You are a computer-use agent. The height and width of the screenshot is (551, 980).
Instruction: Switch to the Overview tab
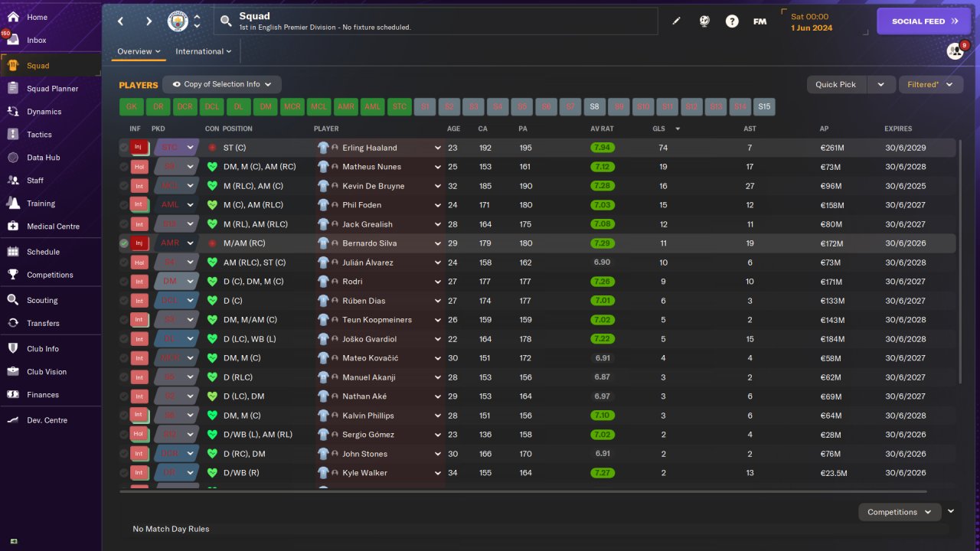point(139,51)
